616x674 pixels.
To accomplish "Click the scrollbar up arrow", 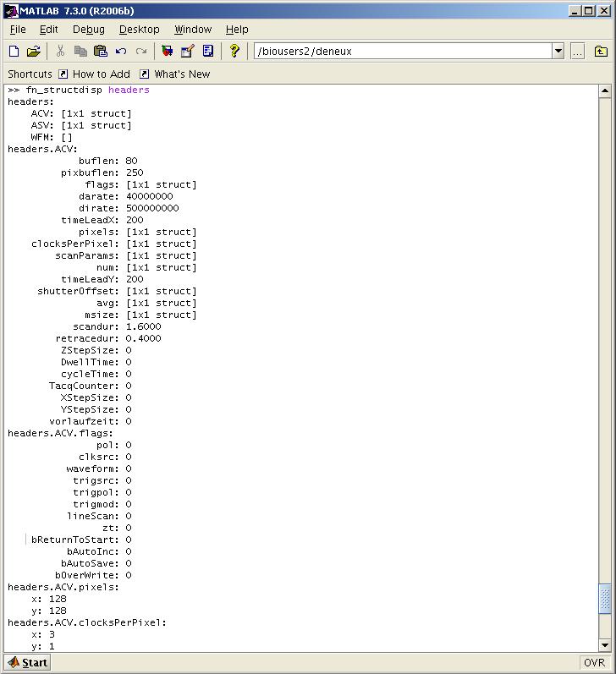I will coord(605,90).
